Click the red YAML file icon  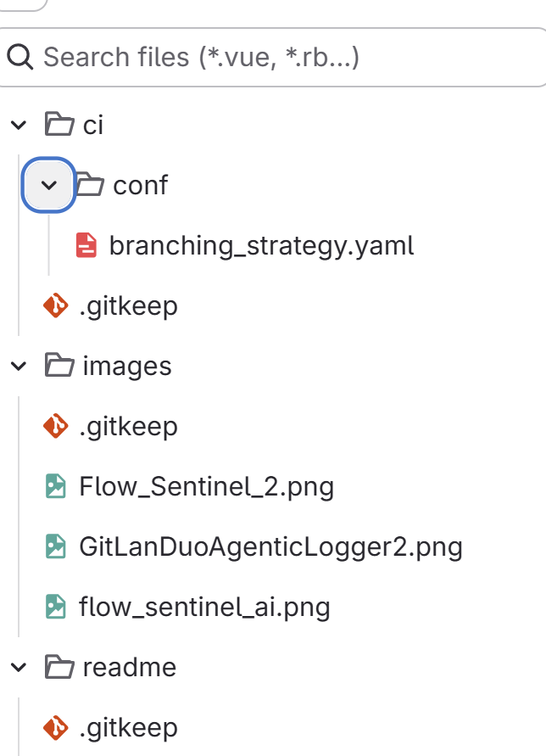86,245
